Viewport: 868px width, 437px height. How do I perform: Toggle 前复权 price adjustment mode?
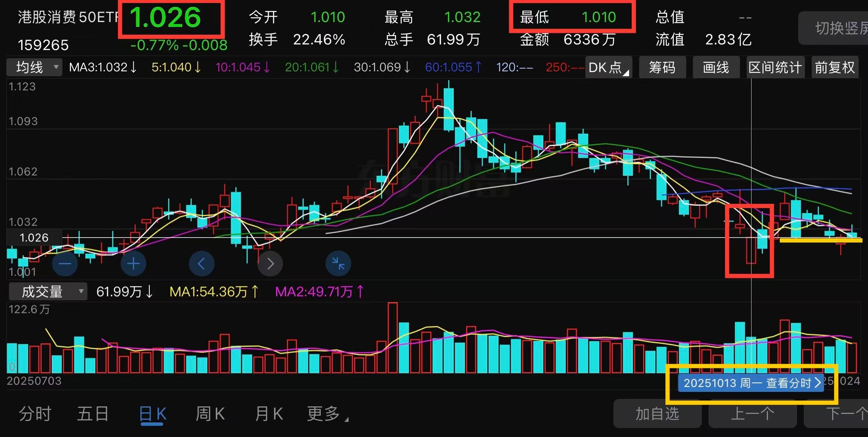(x=835, y=68)
